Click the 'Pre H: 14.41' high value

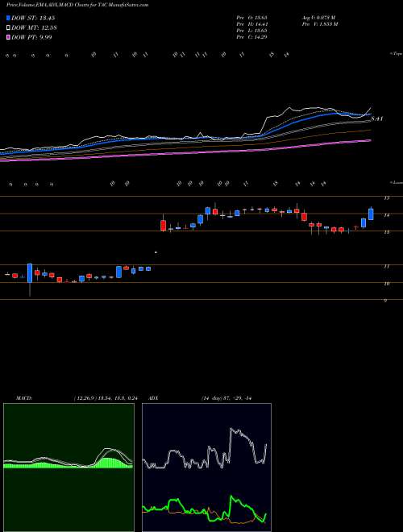(x=251, y=23)
